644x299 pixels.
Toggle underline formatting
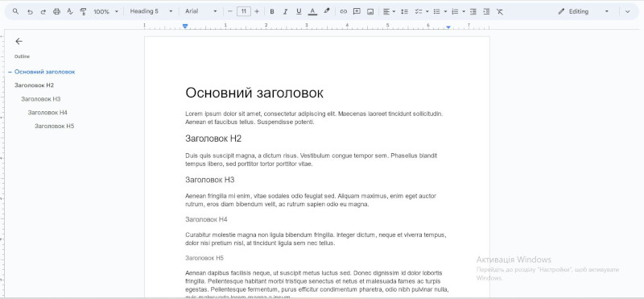(299, 11)
